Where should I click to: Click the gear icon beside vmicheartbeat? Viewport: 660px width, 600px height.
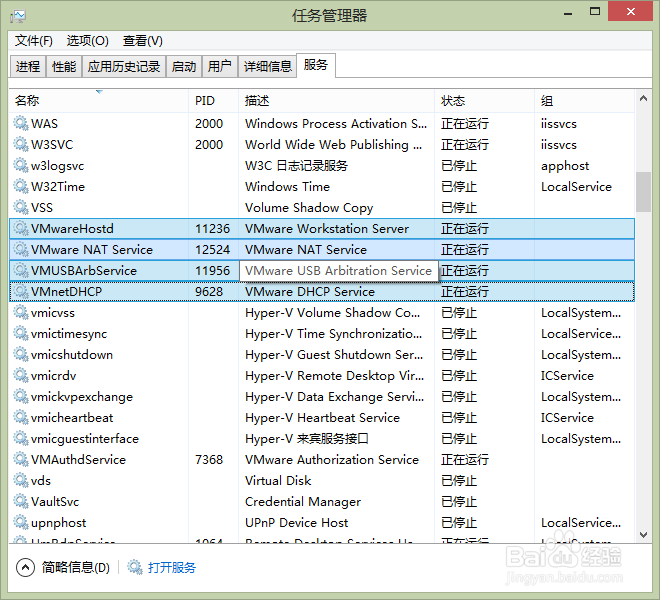20,417
